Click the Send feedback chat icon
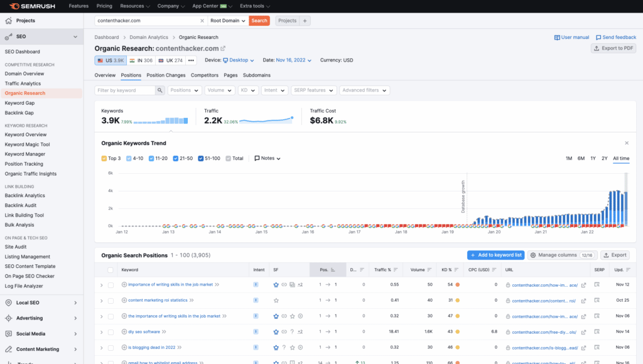The width and height of the screenshot is (643, 364). click(598, 37)
